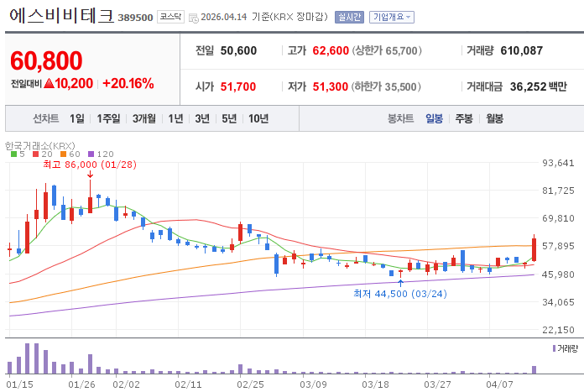Select the 5년 line chart period
Image resolution: width=584 pixels, height=392 pixels.
[x=229, y=118]
